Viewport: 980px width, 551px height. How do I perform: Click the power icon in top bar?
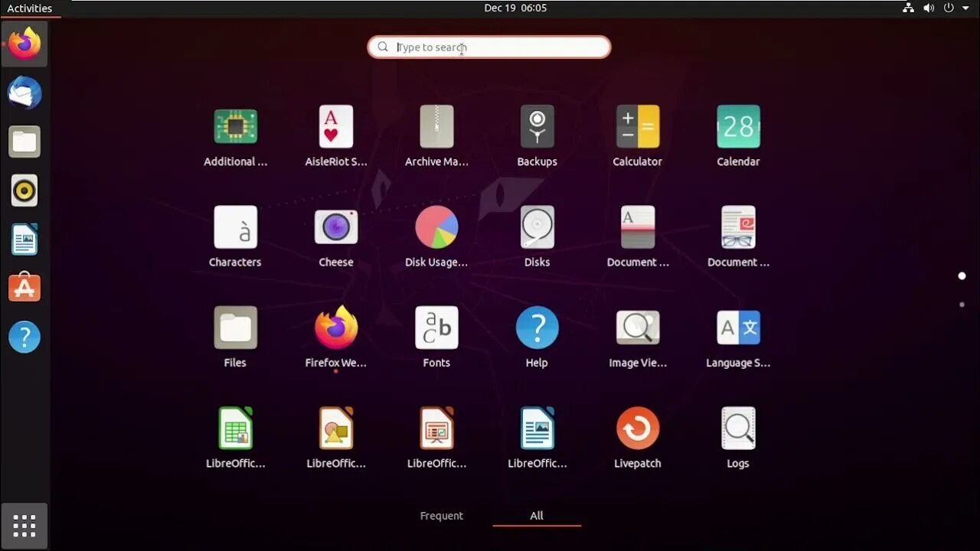(949, 8)
